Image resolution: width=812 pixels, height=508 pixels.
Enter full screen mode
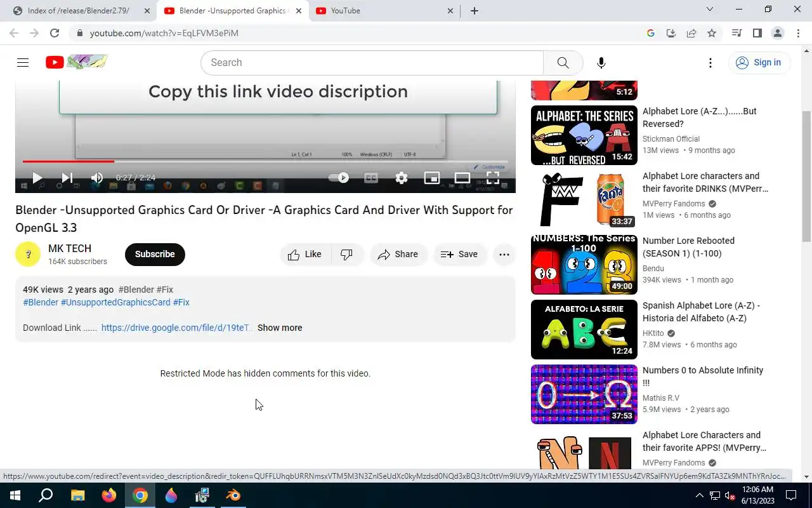point(493,178)
